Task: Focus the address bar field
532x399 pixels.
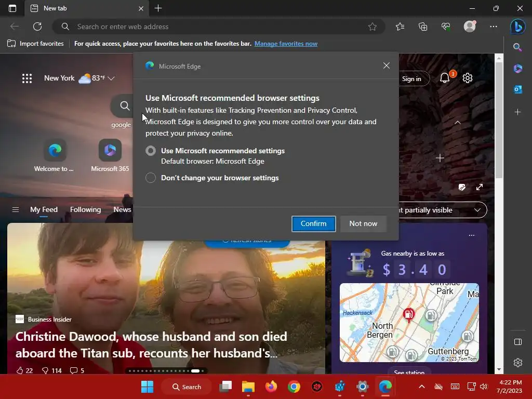Action: tap(219, 26)
